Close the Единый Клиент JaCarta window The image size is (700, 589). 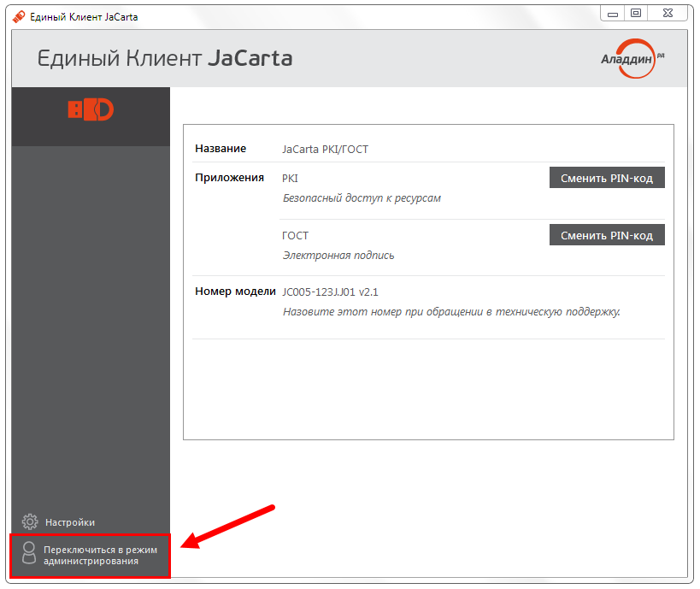[668, 13]
